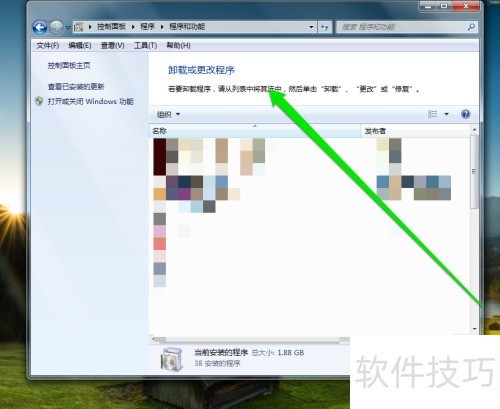Click the horizontal scrollbar left arrow

154,339
